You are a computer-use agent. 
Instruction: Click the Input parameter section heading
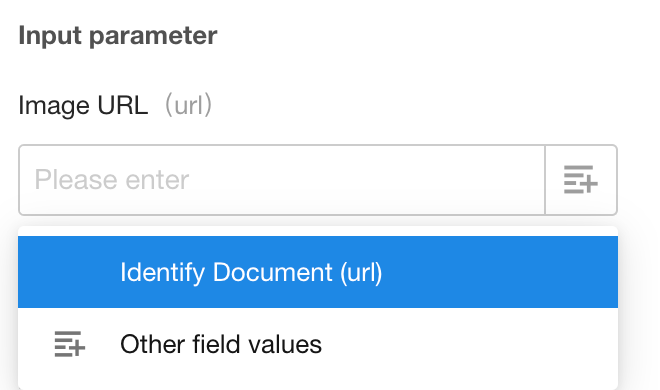coord(118,35)
